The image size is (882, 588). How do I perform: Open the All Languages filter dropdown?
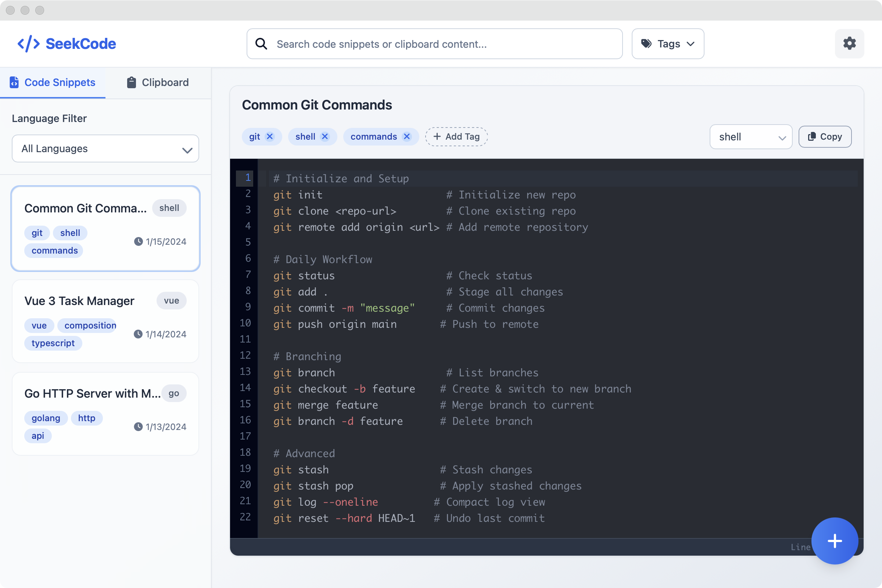105,148
